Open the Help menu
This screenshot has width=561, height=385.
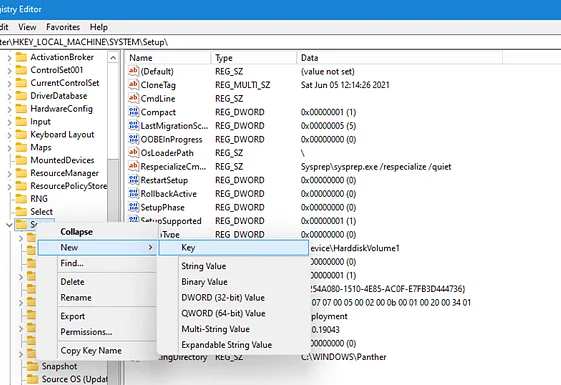(99, 27)
